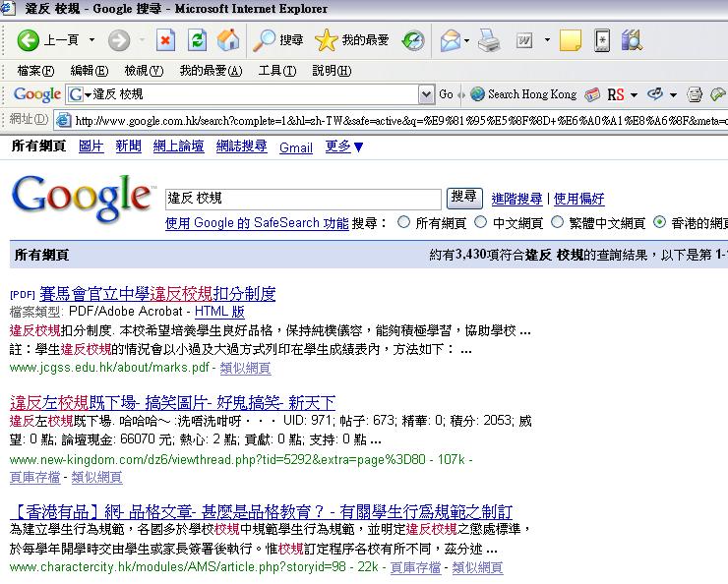Click the yellow note Discuss icon
728x584 pixels.
click(x=571, y=40)
